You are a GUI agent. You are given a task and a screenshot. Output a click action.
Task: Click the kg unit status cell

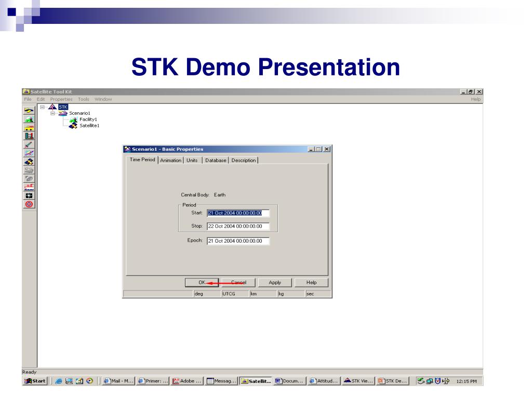(291, 294)
